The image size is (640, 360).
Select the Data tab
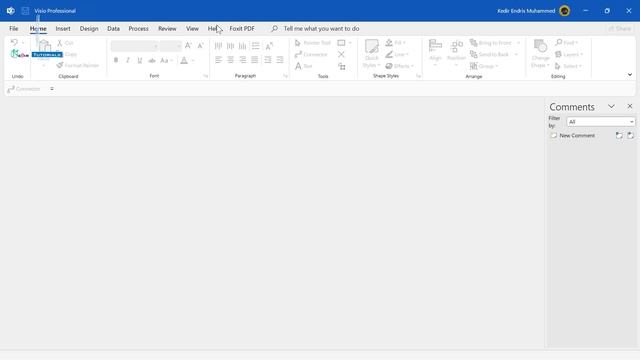[x=113, y=29]
